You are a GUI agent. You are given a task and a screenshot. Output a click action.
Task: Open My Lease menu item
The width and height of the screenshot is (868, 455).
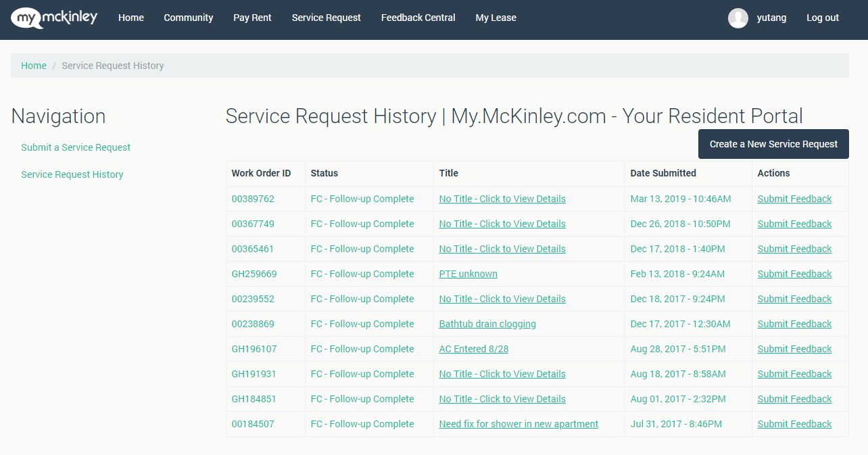click(x=496, y=18)
